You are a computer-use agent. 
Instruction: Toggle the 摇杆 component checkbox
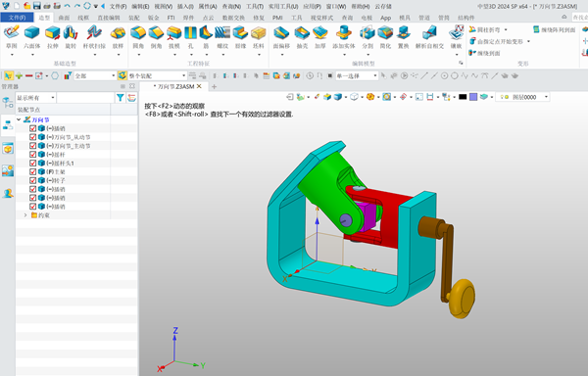tap(32, 155)
